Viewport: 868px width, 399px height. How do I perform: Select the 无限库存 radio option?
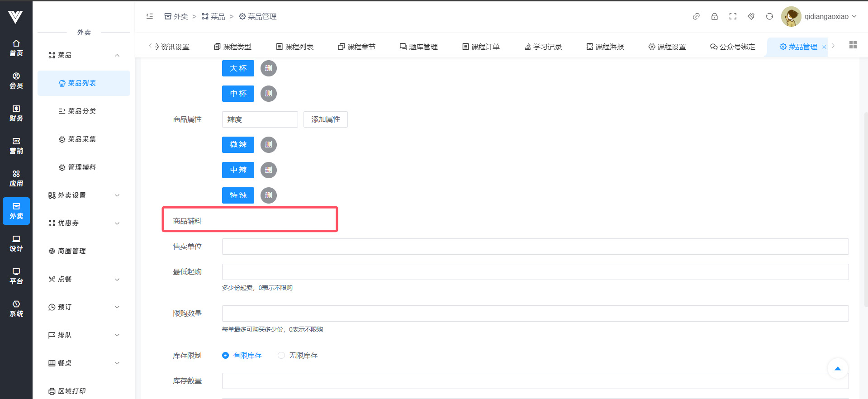[x=281, y=356]
